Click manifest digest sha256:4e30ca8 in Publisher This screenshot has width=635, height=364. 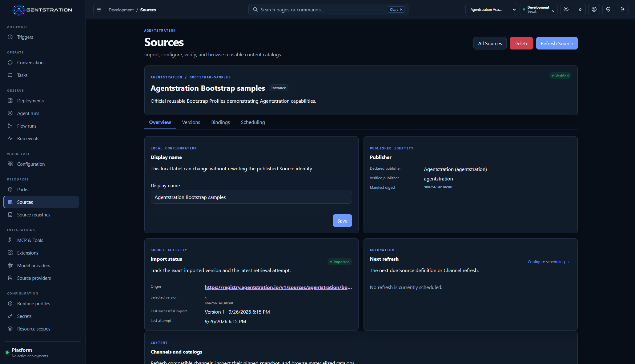(438, 187)
